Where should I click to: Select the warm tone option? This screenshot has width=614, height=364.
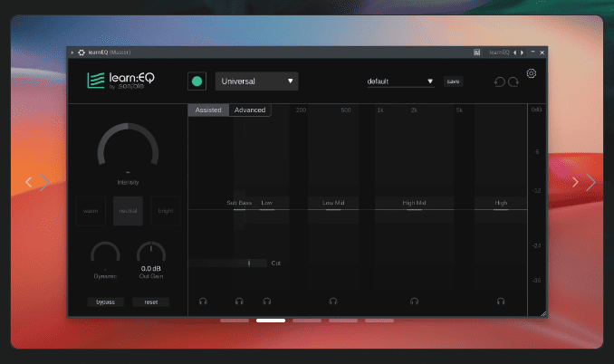(x=91, y=211)
